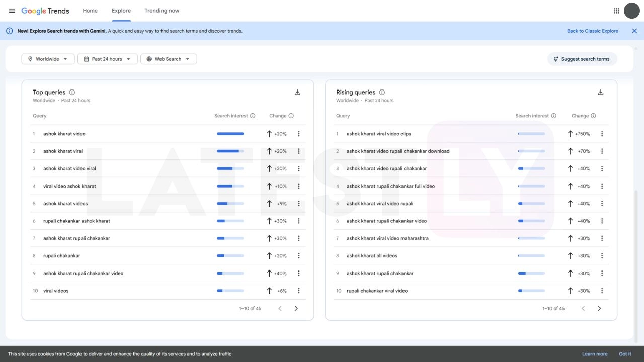Download the Top queries data

(297, 92)
